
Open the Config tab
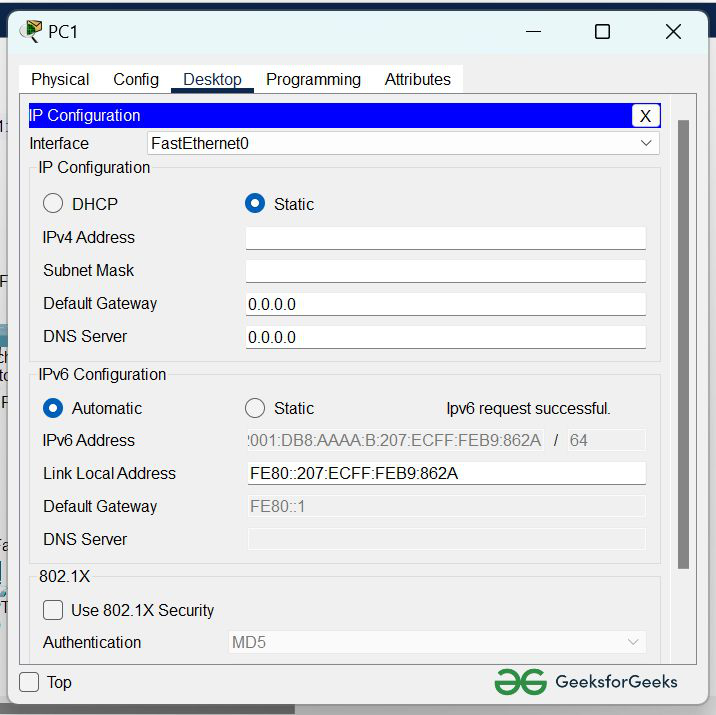coord(136,79)
